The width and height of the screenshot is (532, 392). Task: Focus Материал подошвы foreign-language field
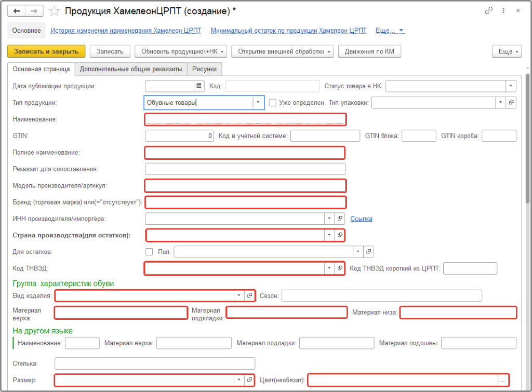pos(478,343)
